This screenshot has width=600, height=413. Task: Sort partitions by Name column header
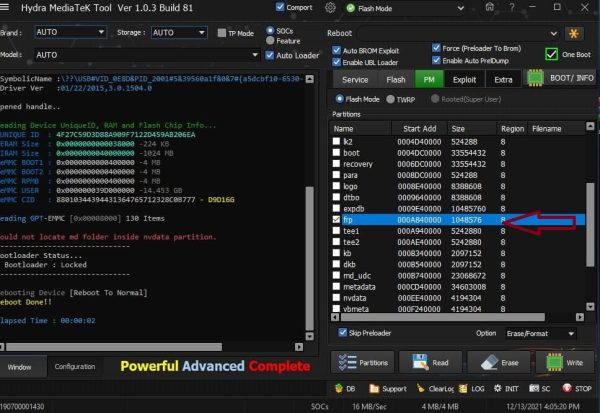coord(360,129)
